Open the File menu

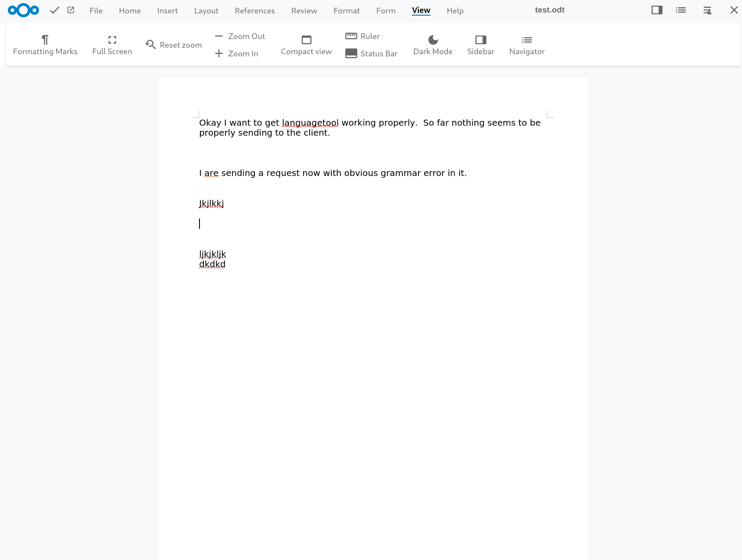point(95,10)
